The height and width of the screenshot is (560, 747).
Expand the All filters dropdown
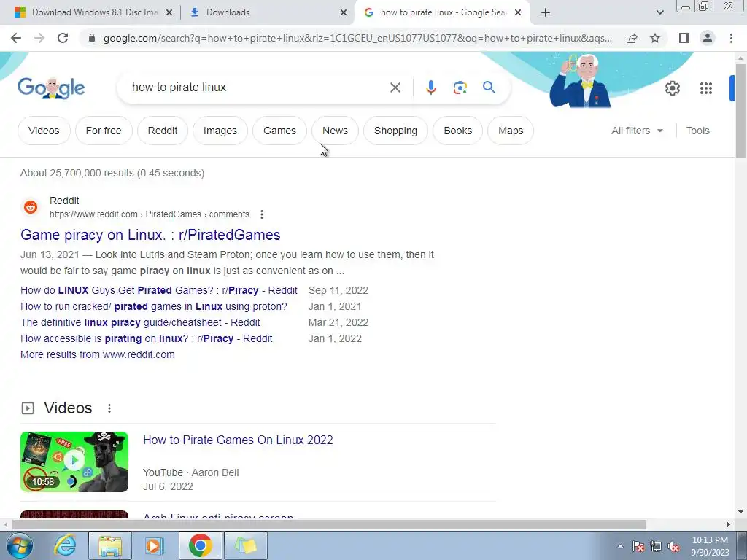(x=637, y=131)
